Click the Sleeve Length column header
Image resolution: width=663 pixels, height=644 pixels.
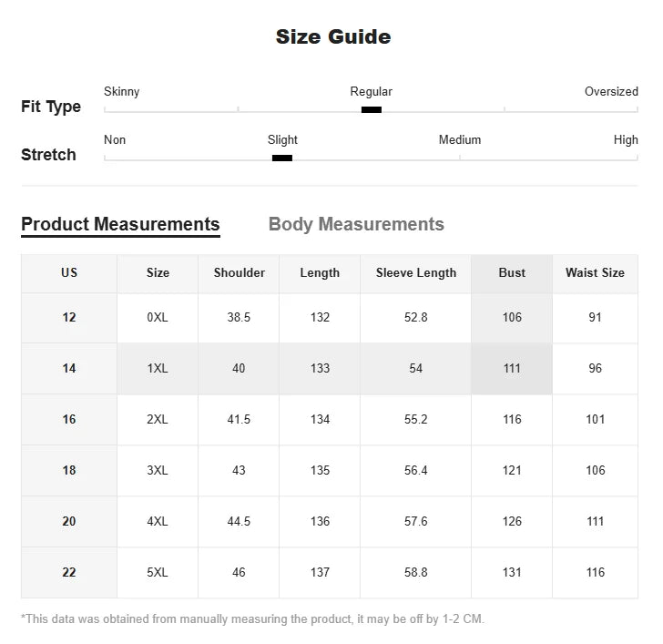[416, 272]
